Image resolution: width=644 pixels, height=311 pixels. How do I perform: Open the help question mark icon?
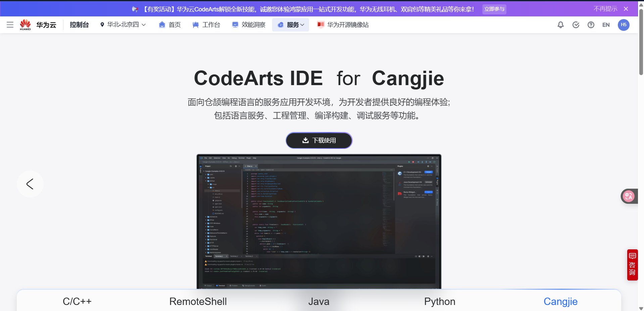coord(591,25)
